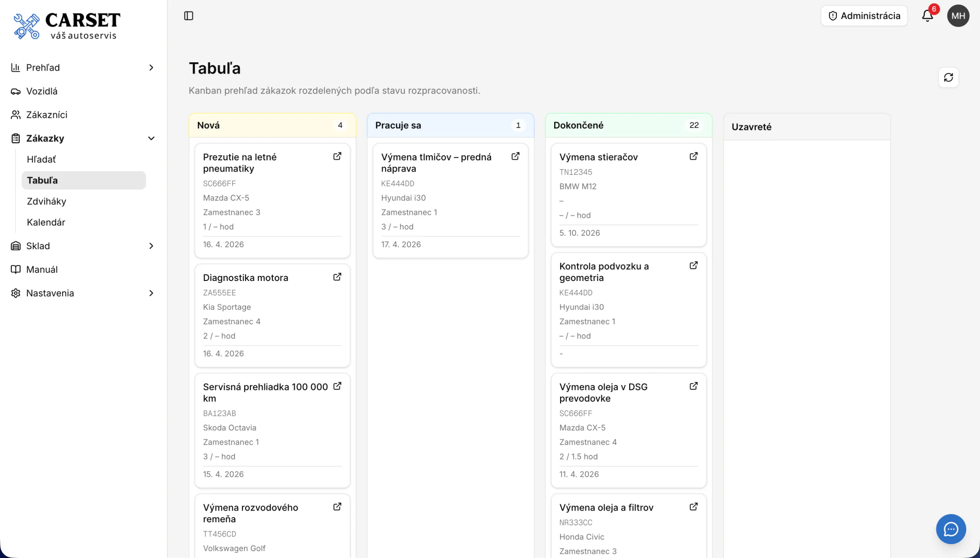Open Výmena stieračov external link icon
The height and width of the screenshot is (558, 980).
coord(693,156)
